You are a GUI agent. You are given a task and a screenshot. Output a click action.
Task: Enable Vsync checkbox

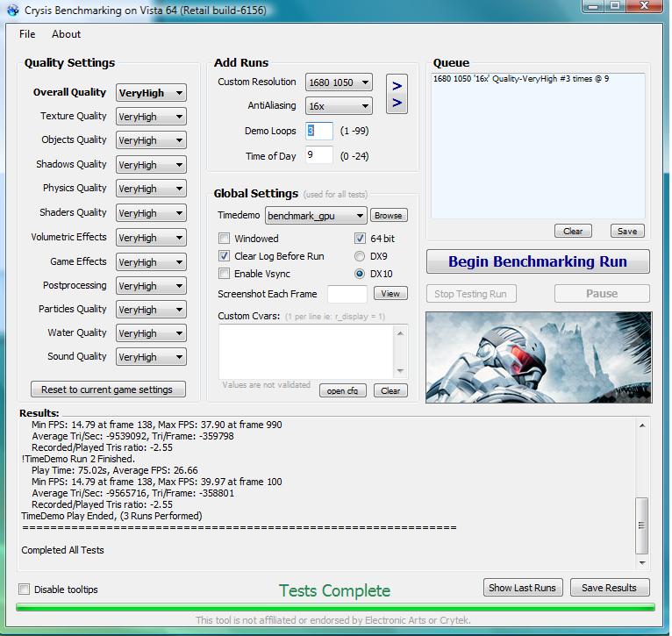pos(224,274)
